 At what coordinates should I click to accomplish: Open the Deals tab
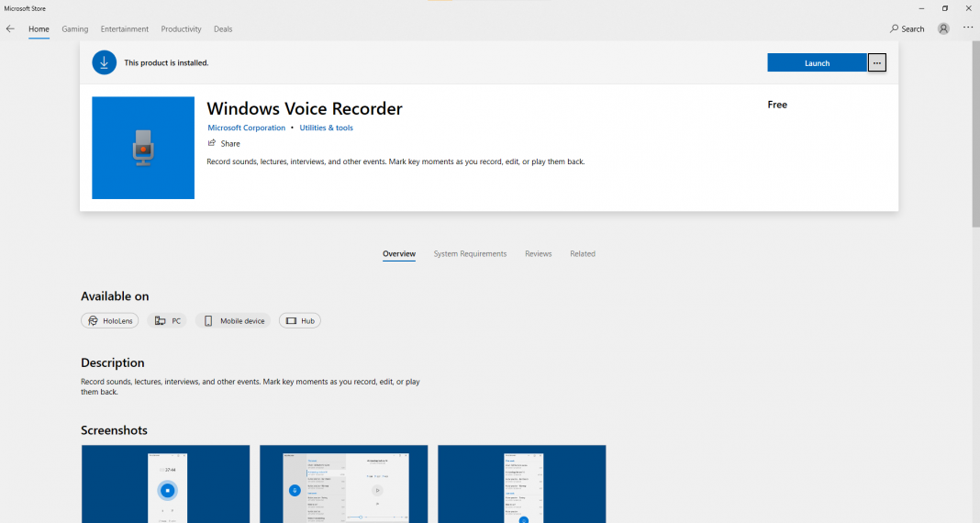[223, 28]
